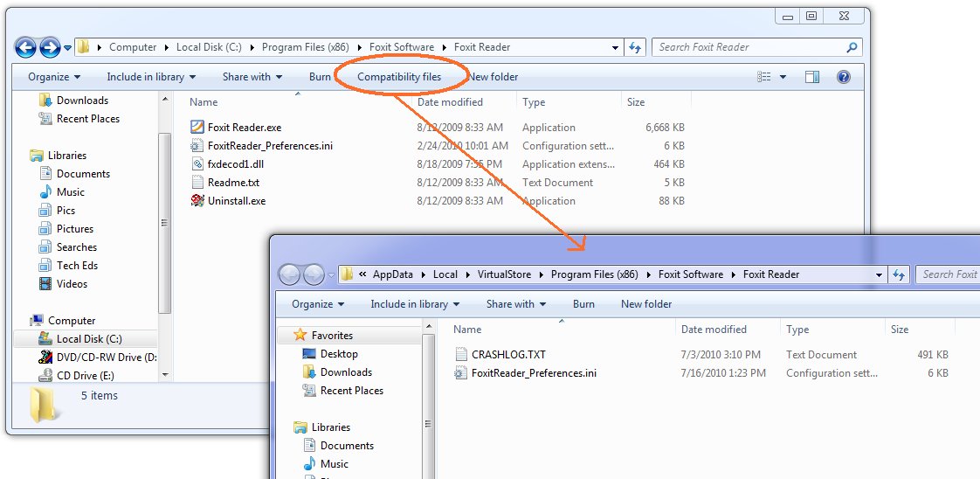
Task: Sort by Name column in the back window
Action: pos(204,102)
